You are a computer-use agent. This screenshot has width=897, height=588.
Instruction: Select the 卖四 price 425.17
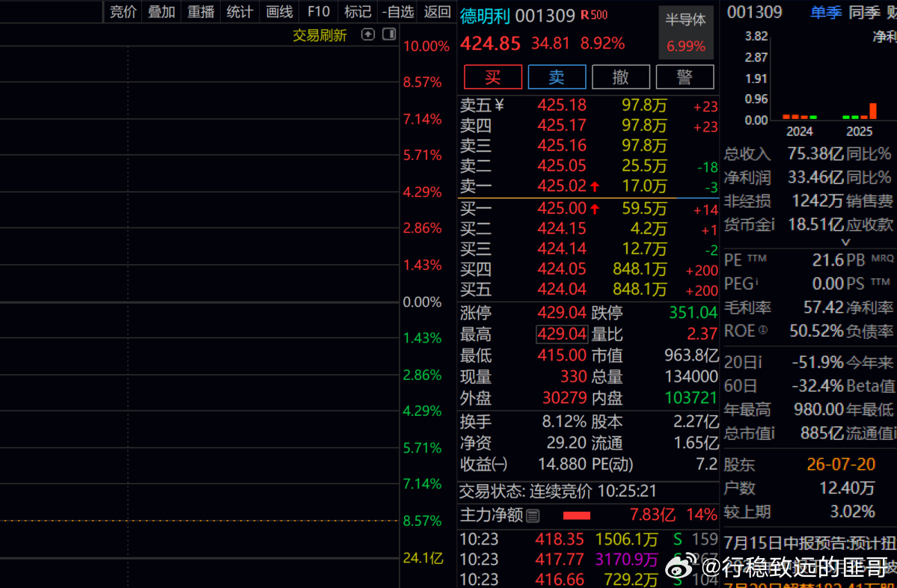[562, 125]
